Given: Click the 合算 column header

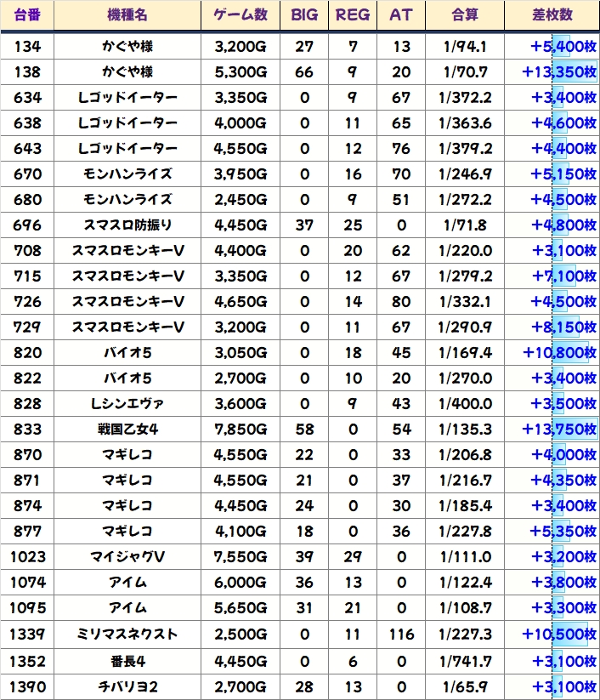Looking at the screenshot, I should (x=465, y=15).
